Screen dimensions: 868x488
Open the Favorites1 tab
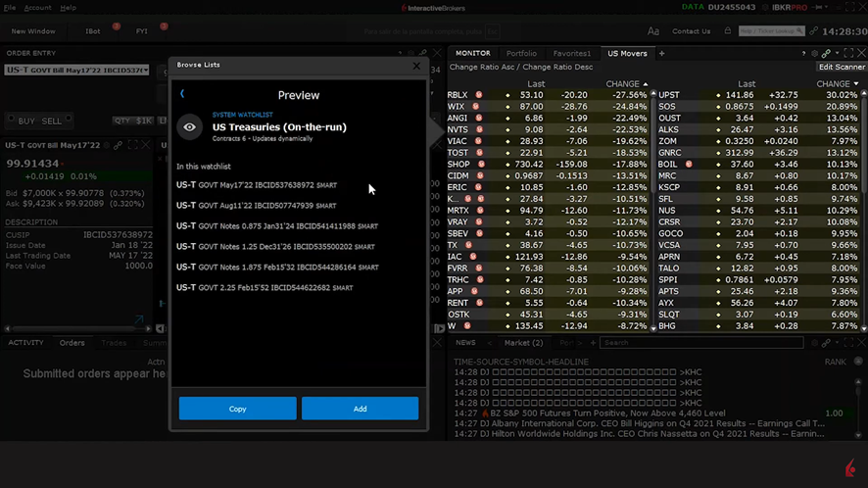(571, 53)
